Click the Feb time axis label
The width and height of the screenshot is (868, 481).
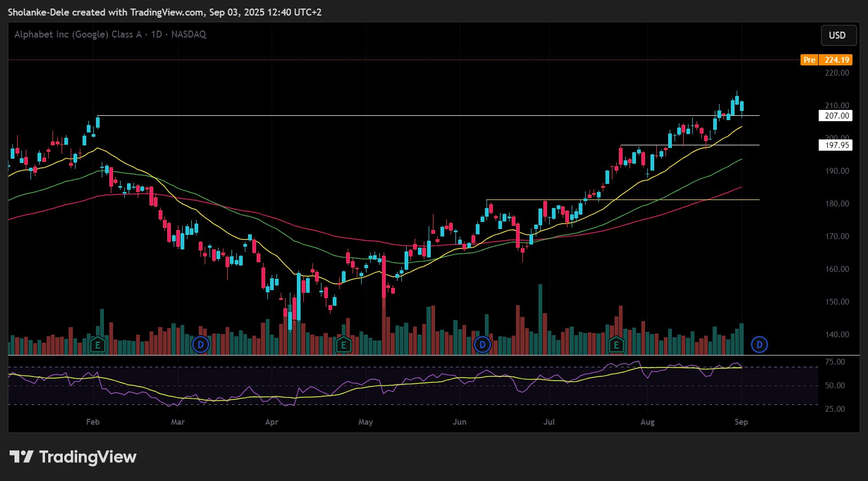coord(93,422)
